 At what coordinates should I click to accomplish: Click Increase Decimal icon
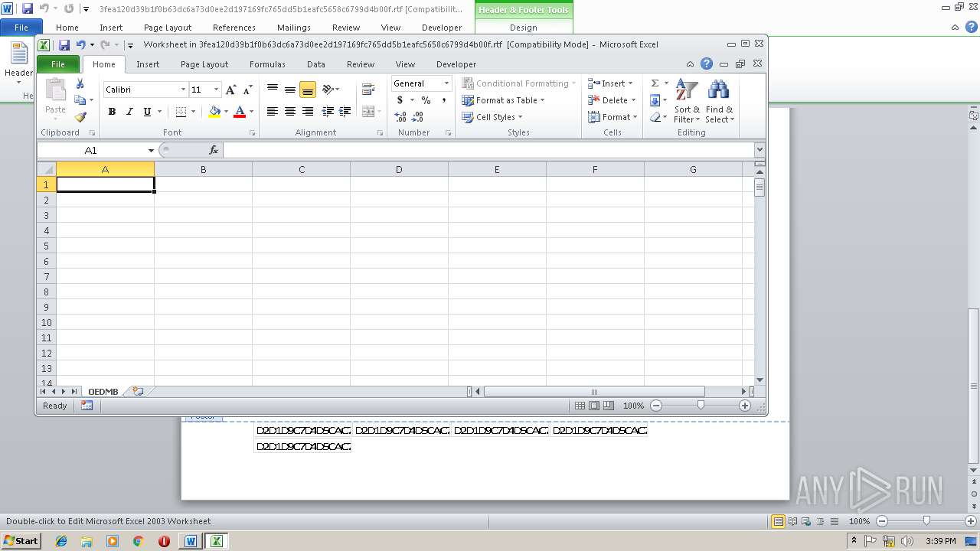tap(400, 117)
